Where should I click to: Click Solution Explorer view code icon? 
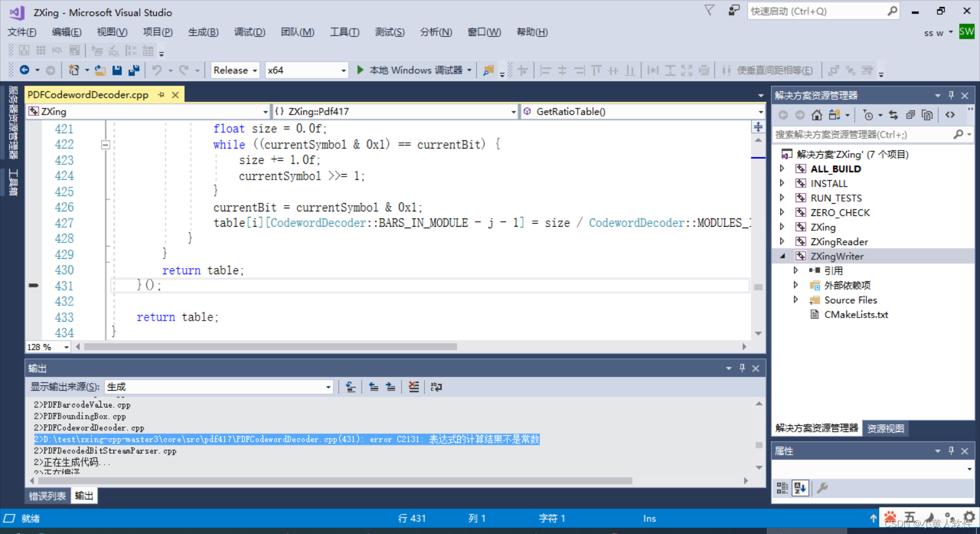pos(950,115)
